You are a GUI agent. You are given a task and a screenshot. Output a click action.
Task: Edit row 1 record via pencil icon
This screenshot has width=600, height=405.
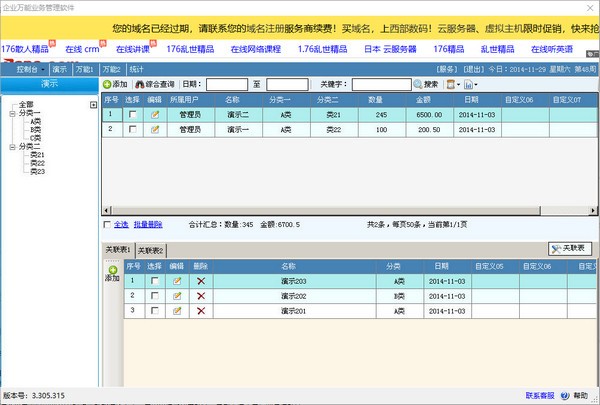pos(154,115)
